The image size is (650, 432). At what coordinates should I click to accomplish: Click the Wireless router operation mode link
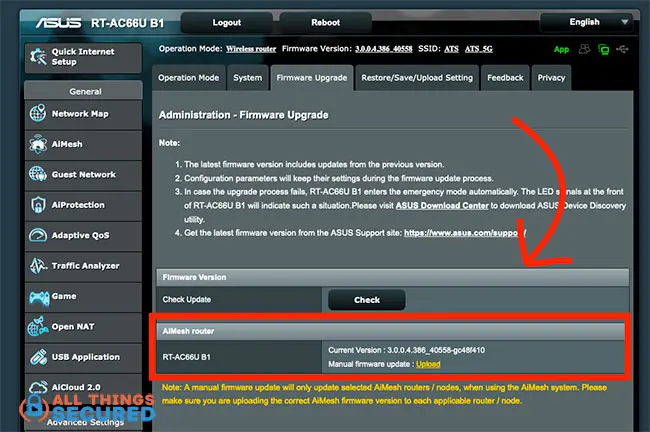[251, 49]
